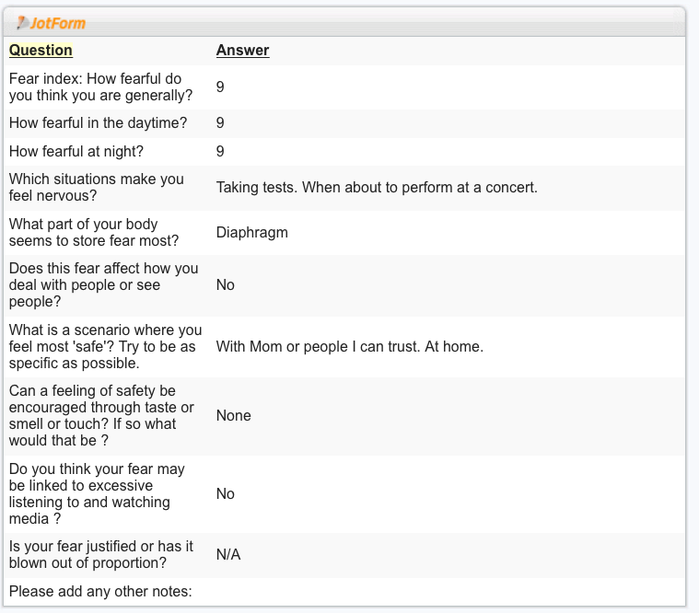Select the Answer column header
This screenshot has height=613, width=699.
(x=243, y=50)
